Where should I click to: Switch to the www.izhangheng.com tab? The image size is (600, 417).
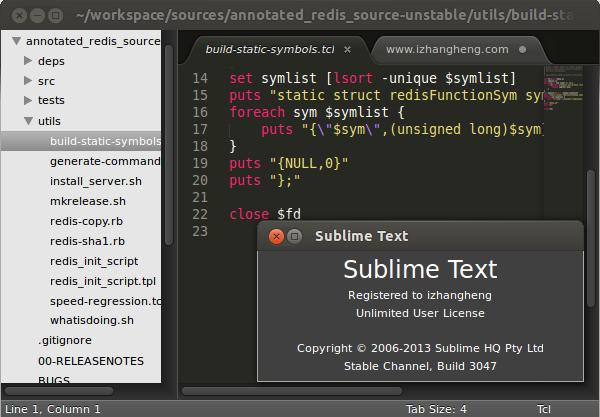pos(442,49)
